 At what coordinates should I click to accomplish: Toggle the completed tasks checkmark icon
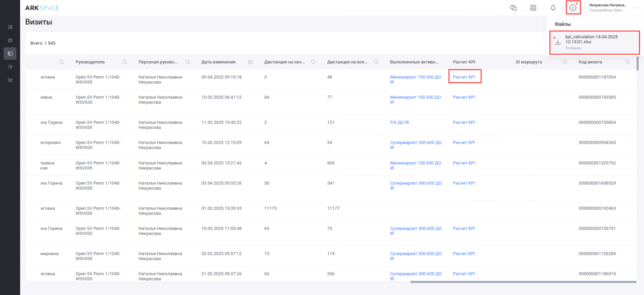(573, 8)
